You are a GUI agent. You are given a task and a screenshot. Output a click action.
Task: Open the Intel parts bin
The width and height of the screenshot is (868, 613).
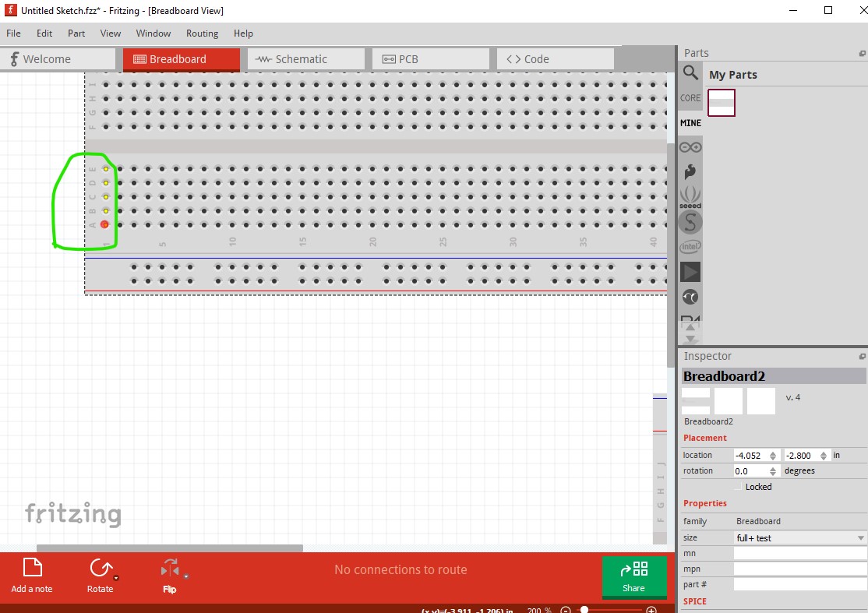click(x=690, y=246)
